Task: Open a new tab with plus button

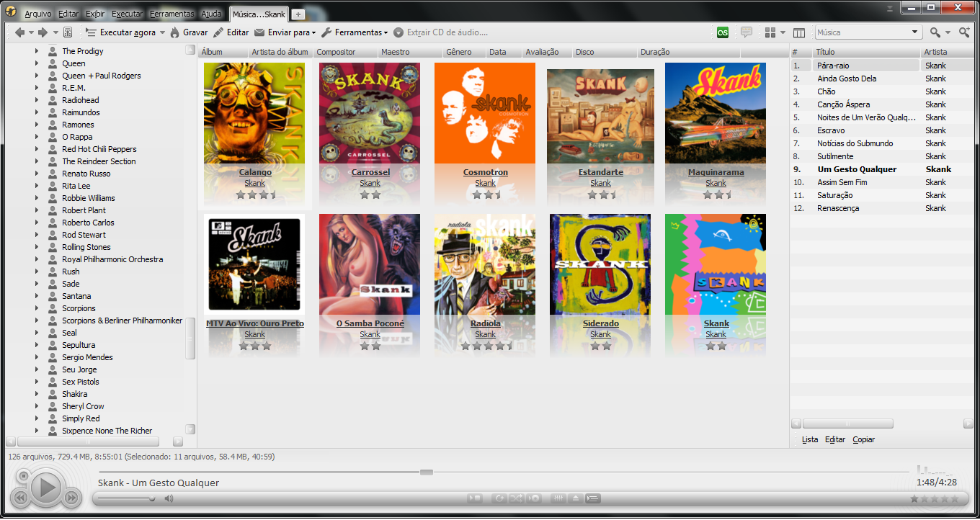Action: [298, 14]
